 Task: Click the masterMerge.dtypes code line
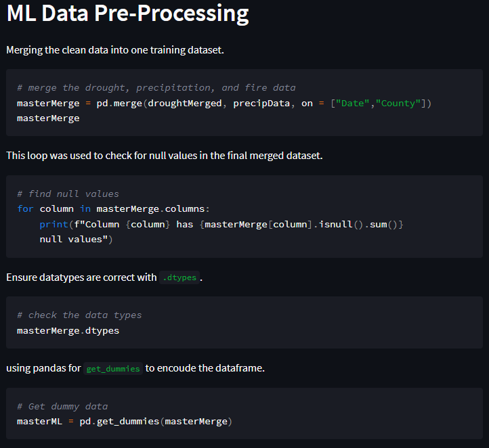pyautogui.click(x=68, y=330)
